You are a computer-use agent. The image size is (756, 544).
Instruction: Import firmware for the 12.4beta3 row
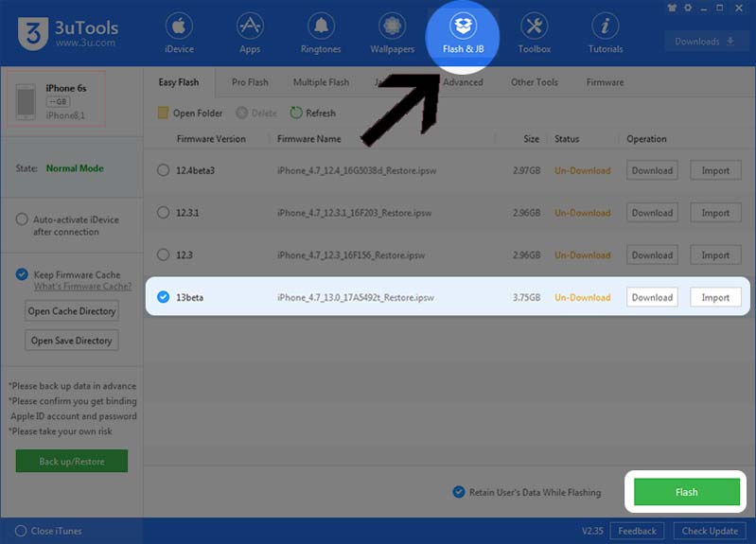pyautogui.click(x=715, y=170)
